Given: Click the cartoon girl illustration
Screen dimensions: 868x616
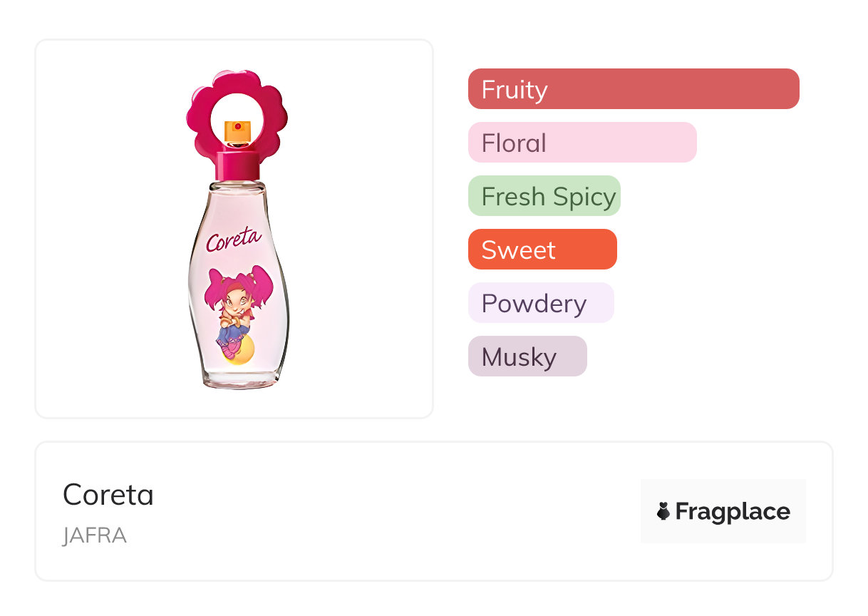Looking at the screenshot, I should click(x=237, y=307).
